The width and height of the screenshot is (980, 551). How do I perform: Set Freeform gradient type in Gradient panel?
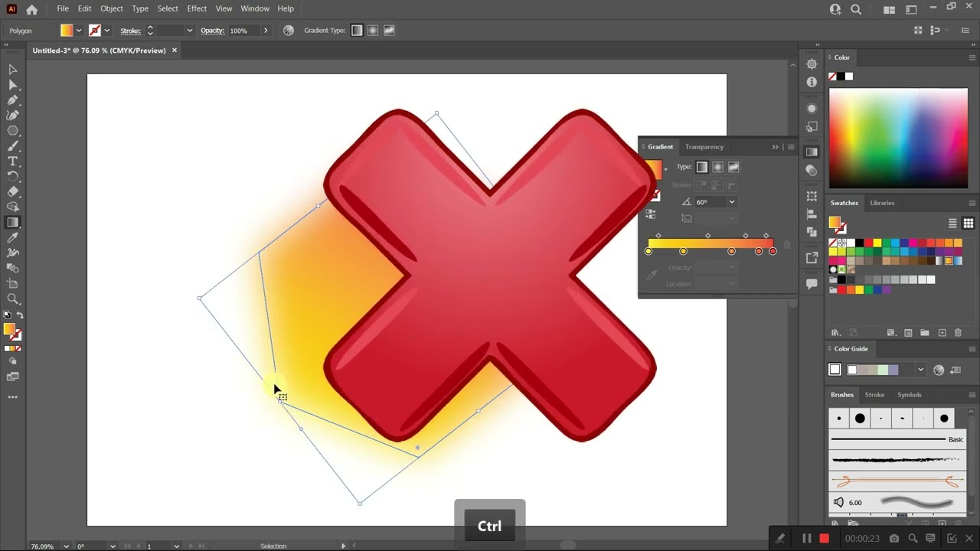click(x=733, y=167)
